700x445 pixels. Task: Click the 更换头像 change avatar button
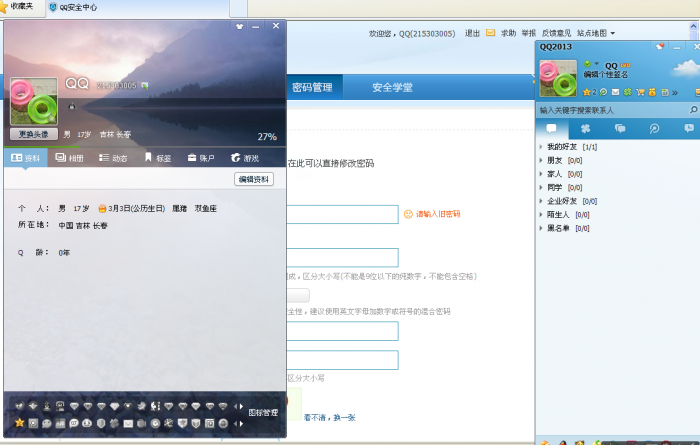point(33,134)
